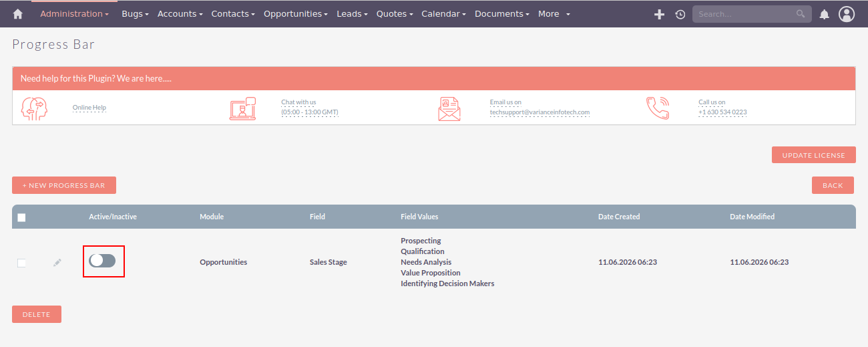Expand the Leads menu

point(352,14)
